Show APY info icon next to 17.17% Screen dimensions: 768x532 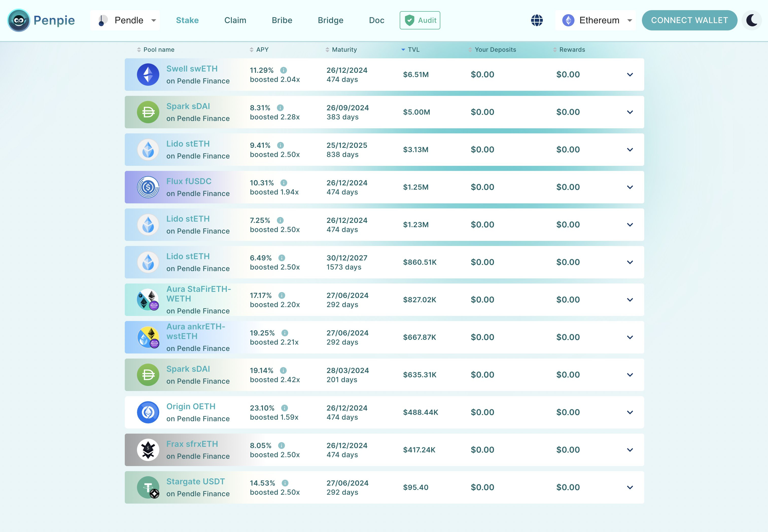[282, 295]
